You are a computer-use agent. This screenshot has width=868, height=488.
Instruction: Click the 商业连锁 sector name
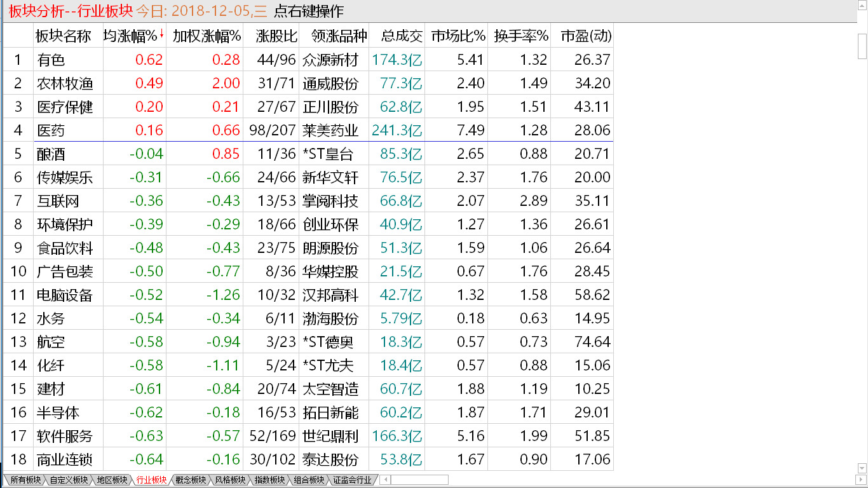65,459
